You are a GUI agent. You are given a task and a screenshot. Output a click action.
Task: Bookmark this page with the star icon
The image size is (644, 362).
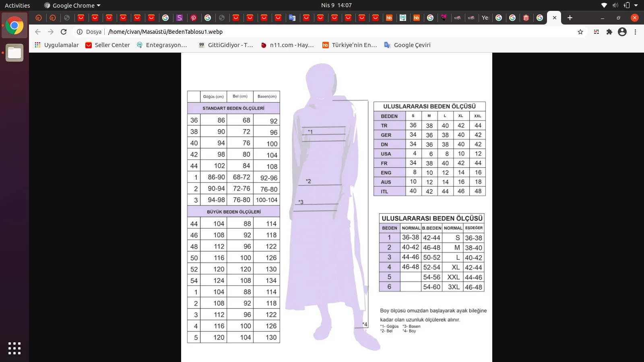[x=580, y=32]
